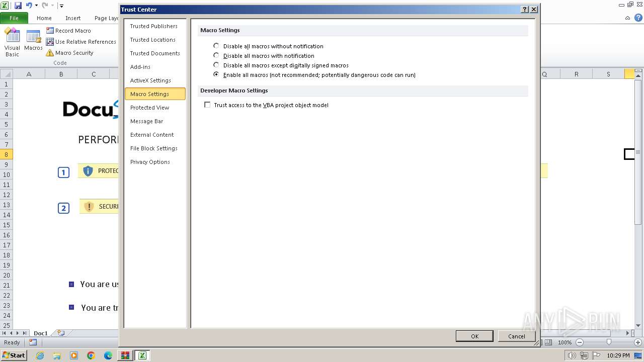Open Google Chrome from taskbar
Viewport: 644px width, 362px height.
(x=91, y=355)
